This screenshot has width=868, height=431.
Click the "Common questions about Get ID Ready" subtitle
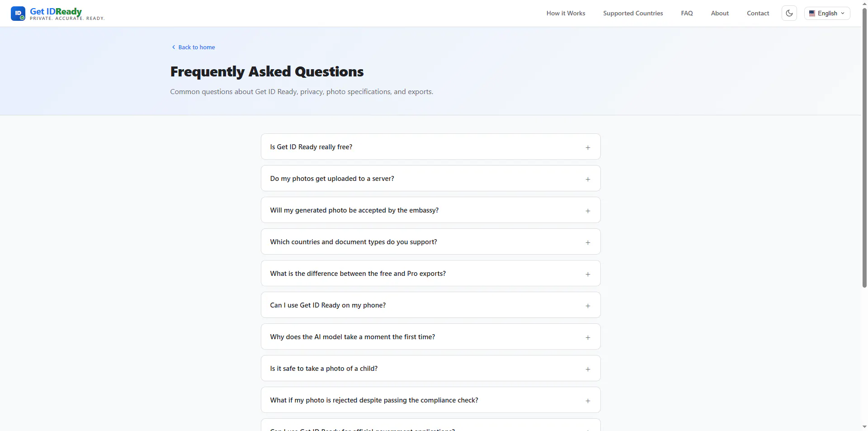[x=302, y=91]
